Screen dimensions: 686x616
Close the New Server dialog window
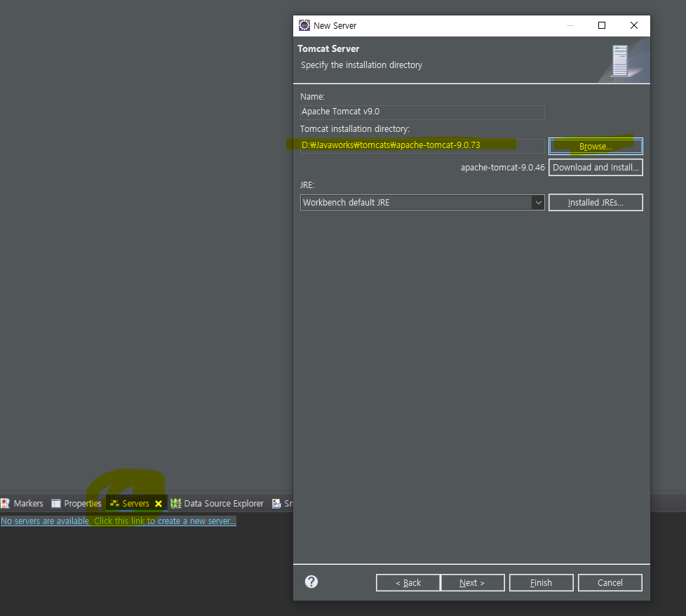pyautogui.click(x=634, y=25)
